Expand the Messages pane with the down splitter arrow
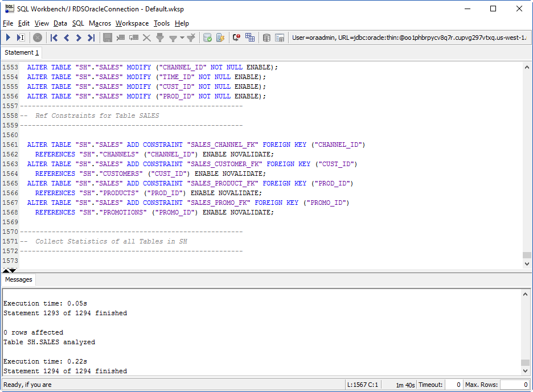This screenshot has height=392, width=533. click(11, 270)
